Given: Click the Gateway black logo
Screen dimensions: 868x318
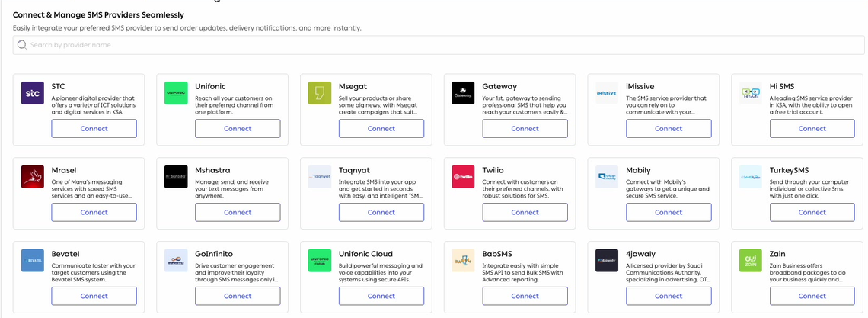Looking at the screenshot, I should (463, 93).
